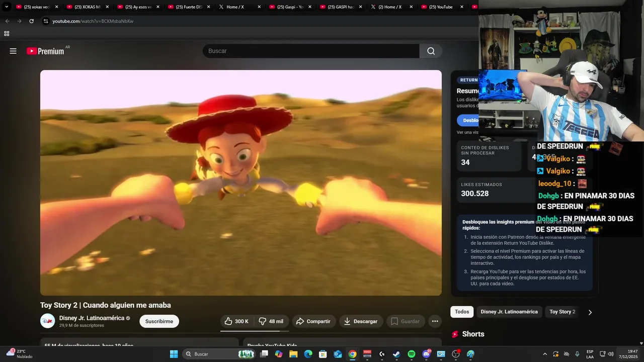
Task: Open the browser tab search dropdown arrow
Action: click(x=7, y=7)
